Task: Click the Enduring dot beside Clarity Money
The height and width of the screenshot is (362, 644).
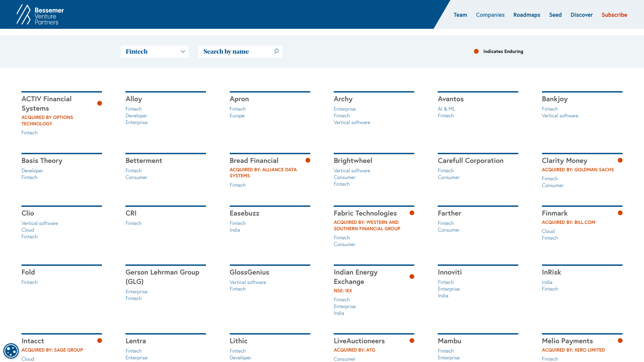Action: (x=620, y=160)
